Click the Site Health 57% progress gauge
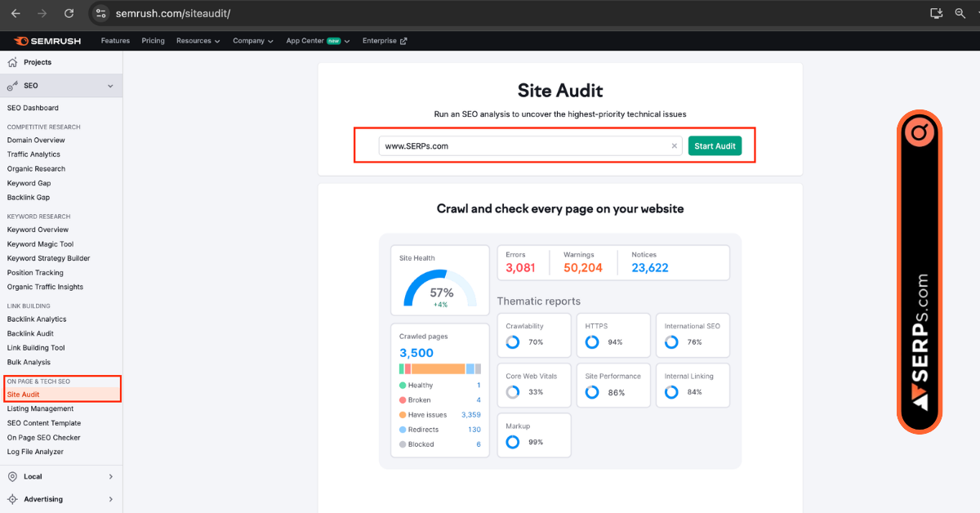Image resolution: width=980 pixels, height=513 pixels. (x=440, y=291)
